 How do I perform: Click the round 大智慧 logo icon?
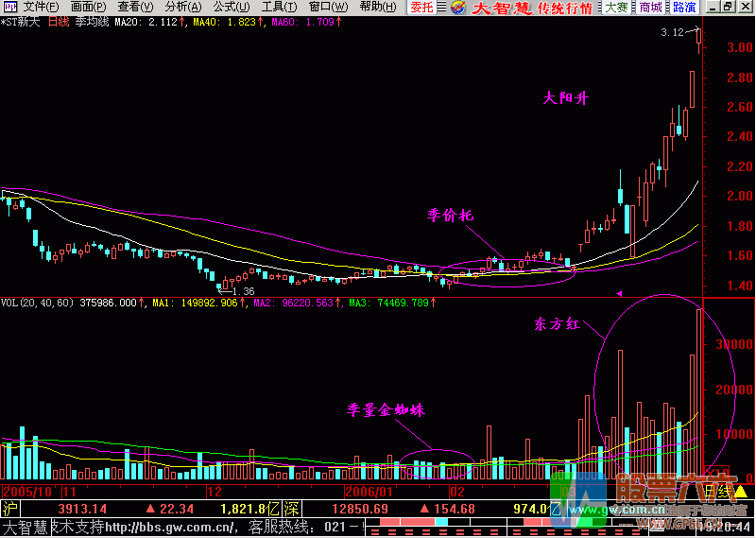click(x=458, y=8)
